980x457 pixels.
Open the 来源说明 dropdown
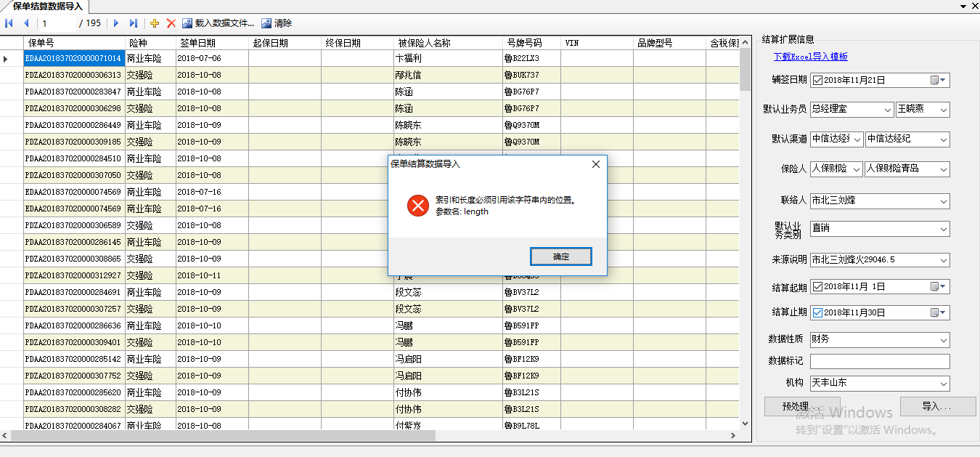coord(943,259)
